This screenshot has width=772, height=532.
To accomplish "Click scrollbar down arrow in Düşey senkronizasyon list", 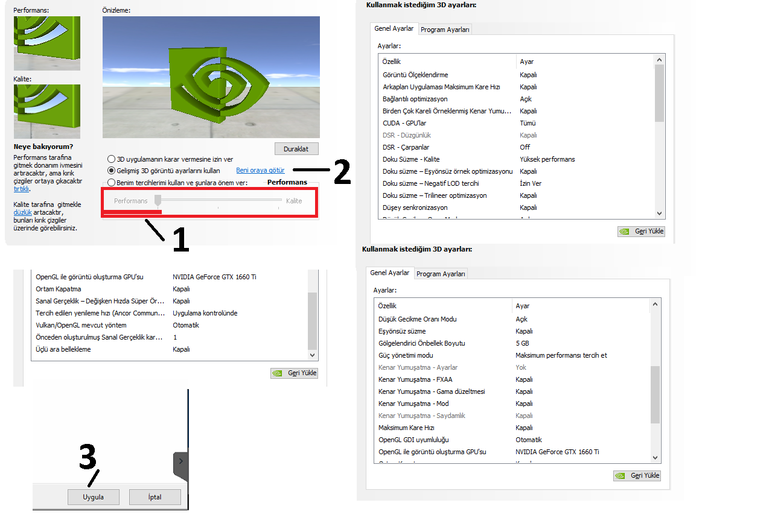I will pos(659,214).
